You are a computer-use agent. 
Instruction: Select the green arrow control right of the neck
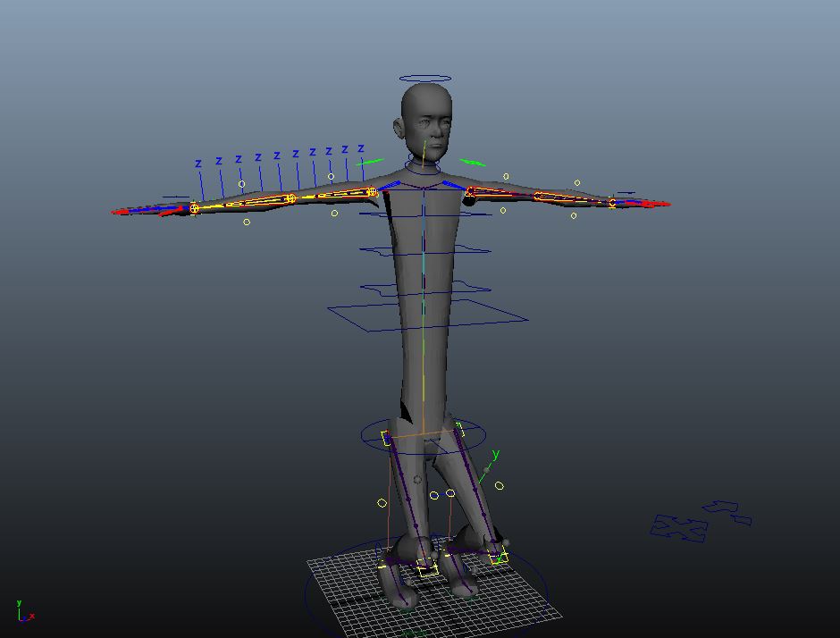tap(473, 163)
